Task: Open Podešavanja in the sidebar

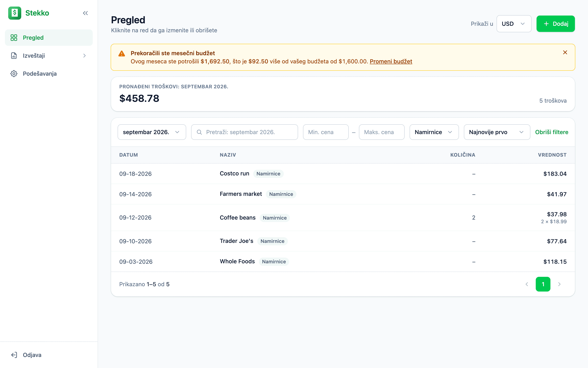Action: 49,74
